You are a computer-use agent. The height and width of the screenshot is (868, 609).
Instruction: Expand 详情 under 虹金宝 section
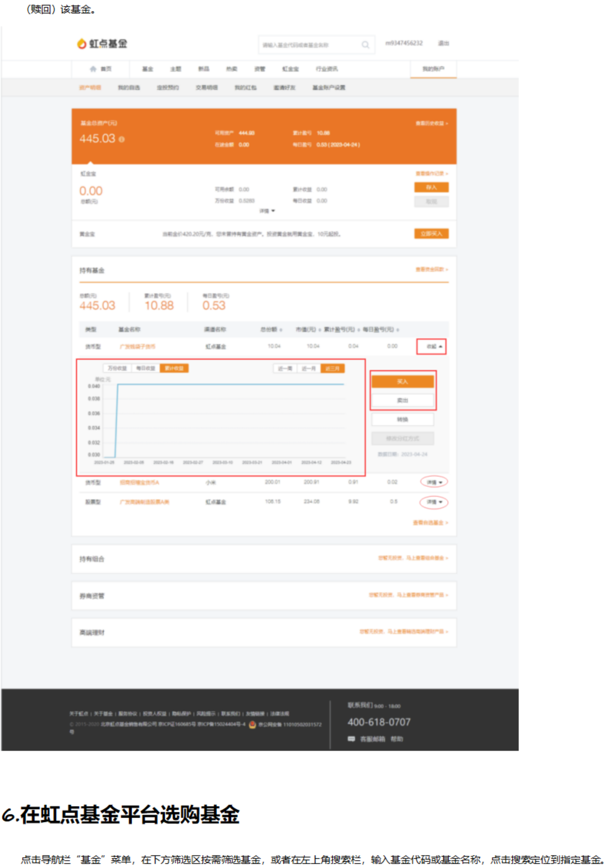[x=268, y=211]
